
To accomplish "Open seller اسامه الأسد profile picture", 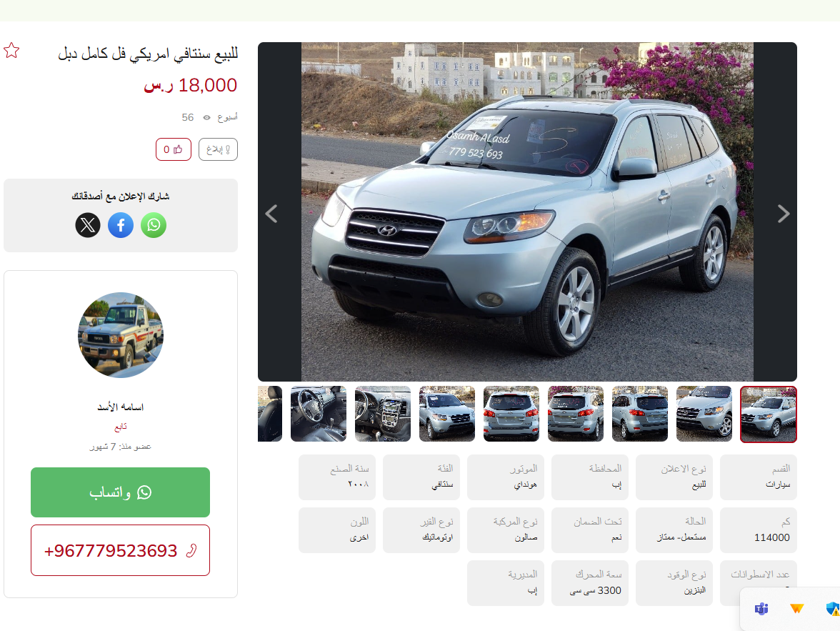I will coord(121,335).
